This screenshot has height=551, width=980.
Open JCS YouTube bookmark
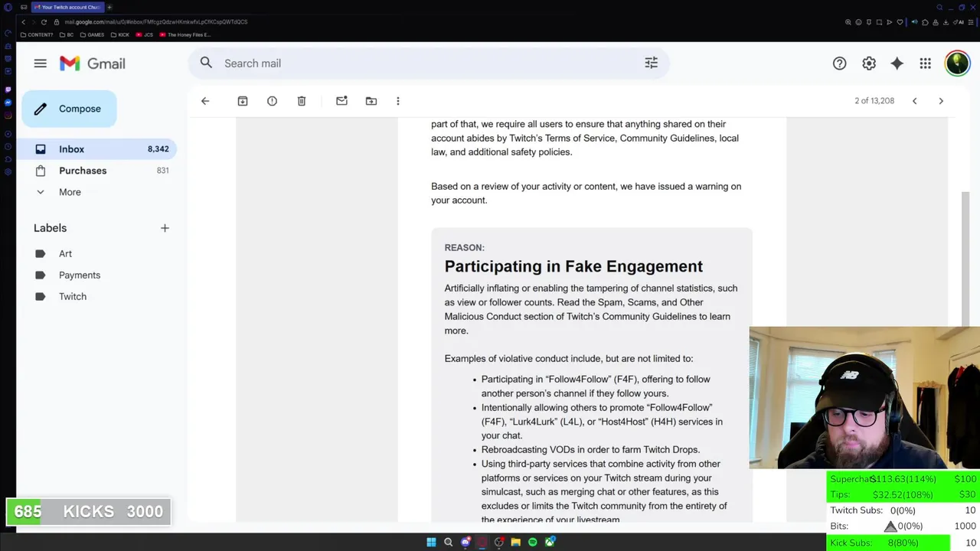click(x=145, y=34)
